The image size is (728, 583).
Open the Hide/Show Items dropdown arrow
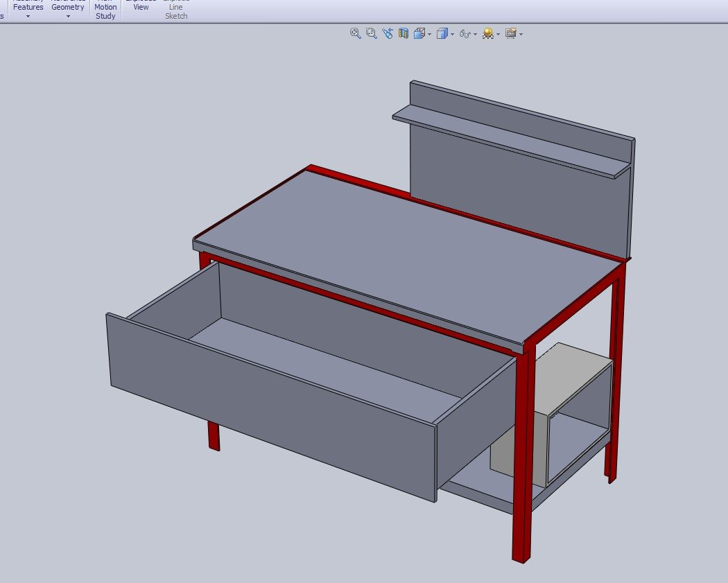pos(476,34)
